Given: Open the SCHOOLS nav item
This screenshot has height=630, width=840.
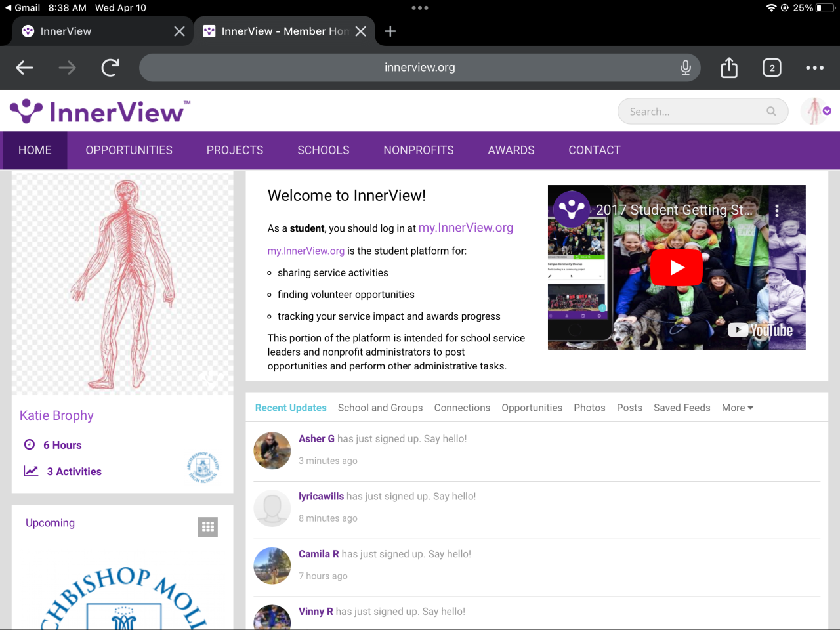Looking at the screenshot, I should 324,150.
